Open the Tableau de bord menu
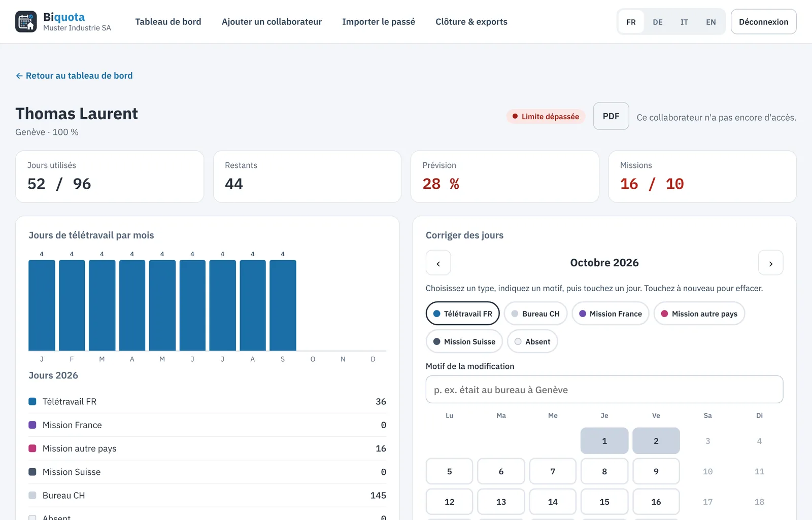This screenshot has height=520, width=812. (168, 22)
